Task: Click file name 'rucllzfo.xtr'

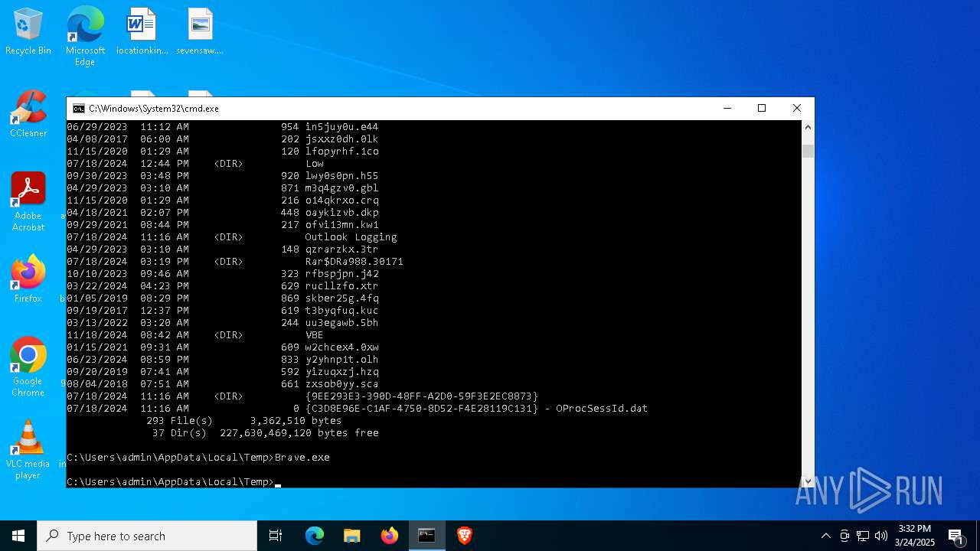Action: (341, 286)
